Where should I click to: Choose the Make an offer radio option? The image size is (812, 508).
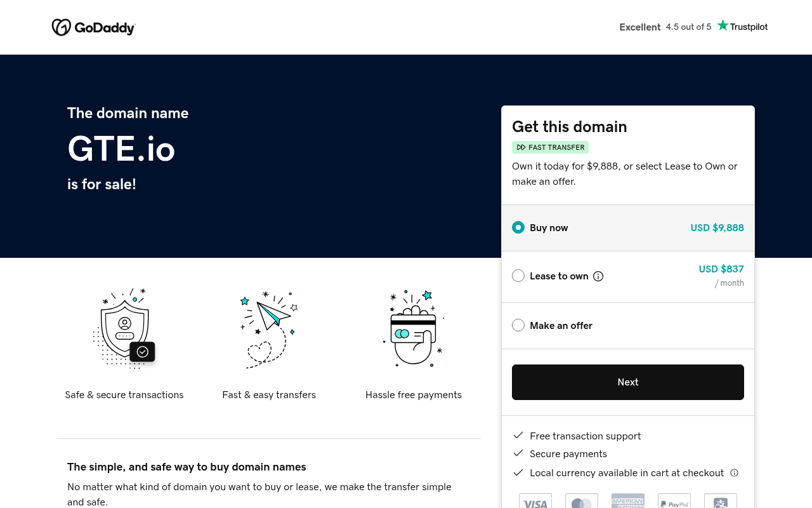518,325
